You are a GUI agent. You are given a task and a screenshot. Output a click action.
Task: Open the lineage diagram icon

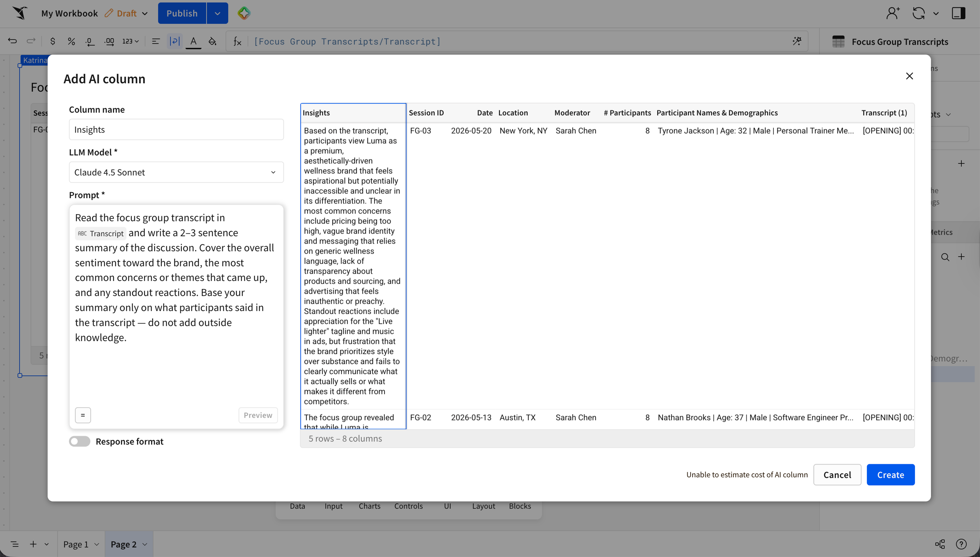[x=940, y=544]
